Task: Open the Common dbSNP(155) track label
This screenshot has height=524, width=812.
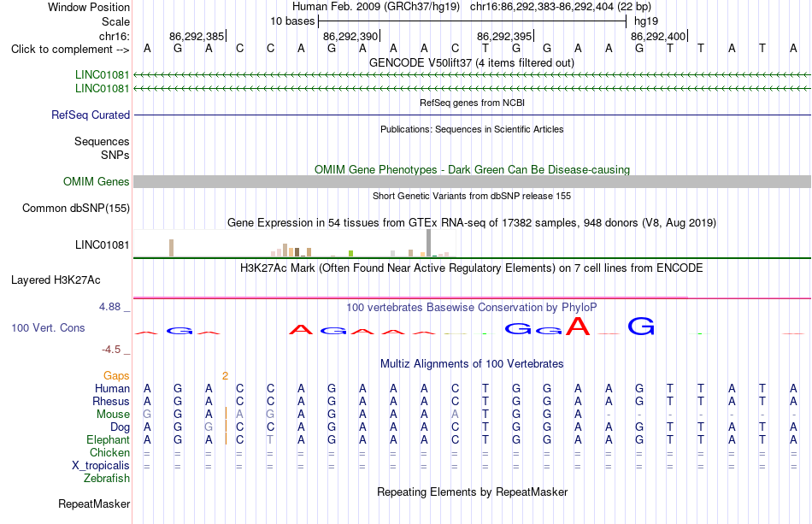Action: (x=75, y=209)
